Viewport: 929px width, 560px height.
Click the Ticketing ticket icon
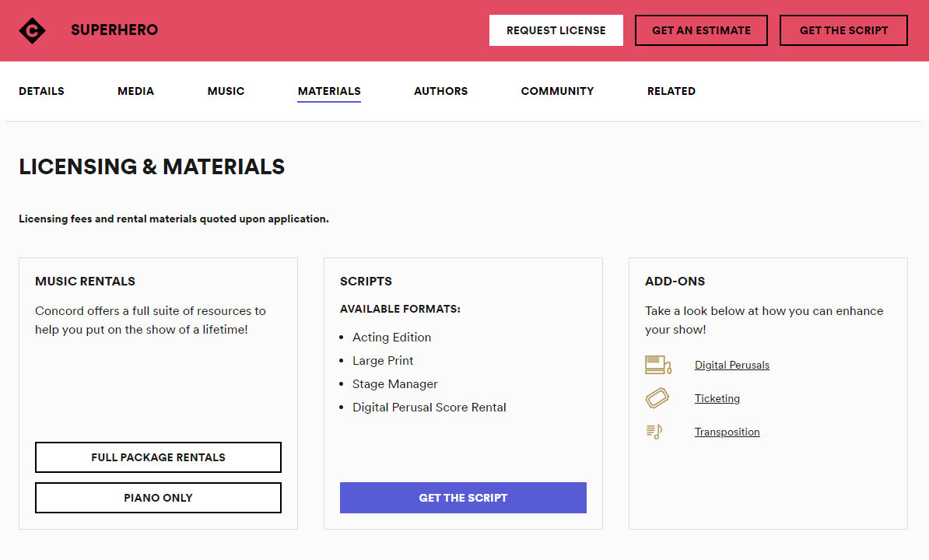pos(657,397)
